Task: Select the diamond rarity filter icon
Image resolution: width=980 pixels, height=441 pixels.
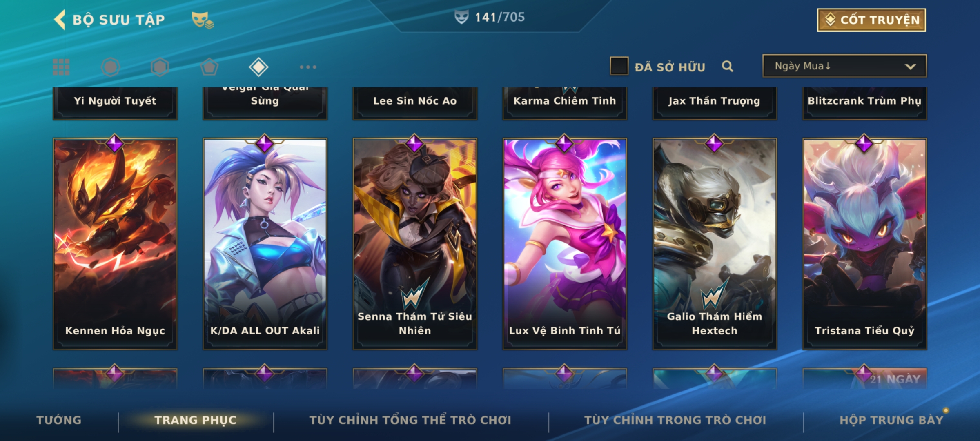Action: (x=258, y=67)
